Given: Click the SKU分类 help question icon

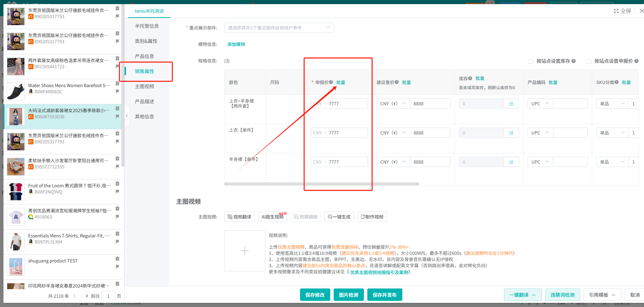Looking at the screenshot, I should 617,82.
